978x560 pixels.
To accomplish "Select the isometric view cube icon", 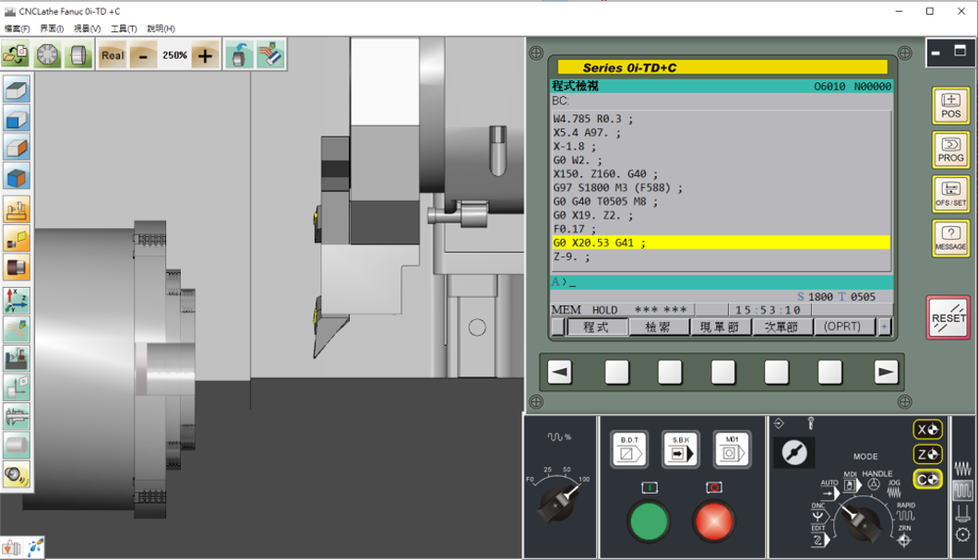I will coord(17,178).
